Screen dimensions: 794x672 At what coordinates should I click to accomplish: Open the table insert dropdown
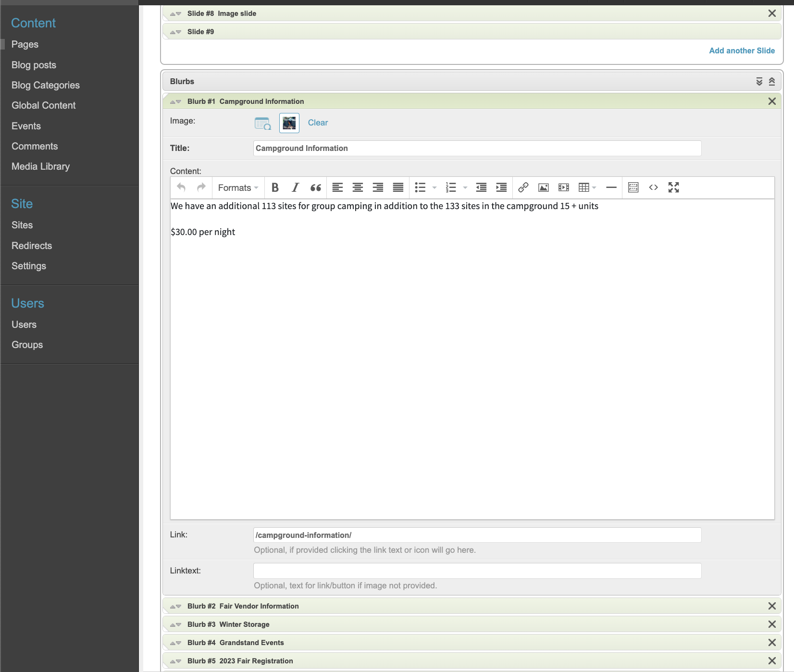coord(587,187)
